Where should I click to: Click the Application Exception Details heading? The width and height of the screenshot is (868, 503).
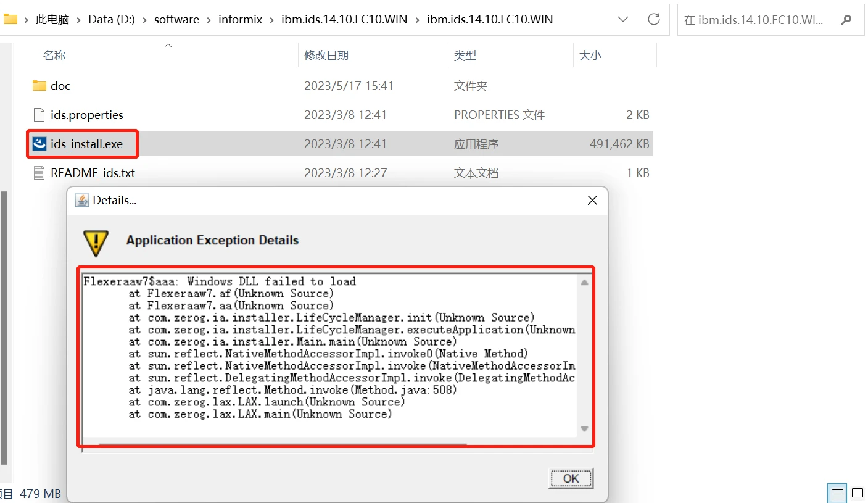pyautogui.click(x=212, y=240)
